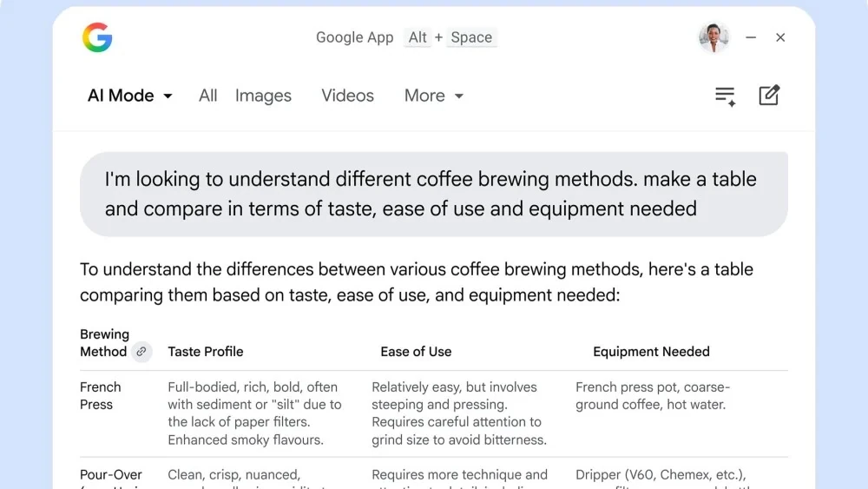Screen dimensions: 868x489
Task: Click the coffee brewing query bubble
Action: click(x=433, y=194)
